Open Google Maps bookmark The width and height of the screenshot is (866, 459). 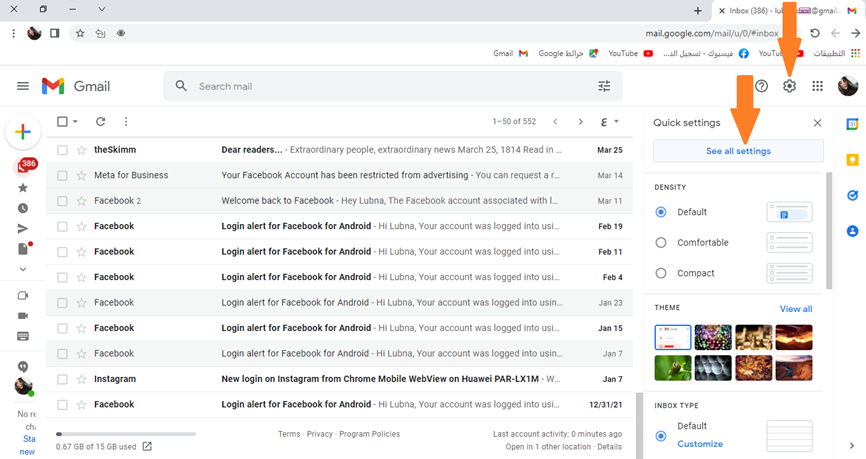[568, 54]
